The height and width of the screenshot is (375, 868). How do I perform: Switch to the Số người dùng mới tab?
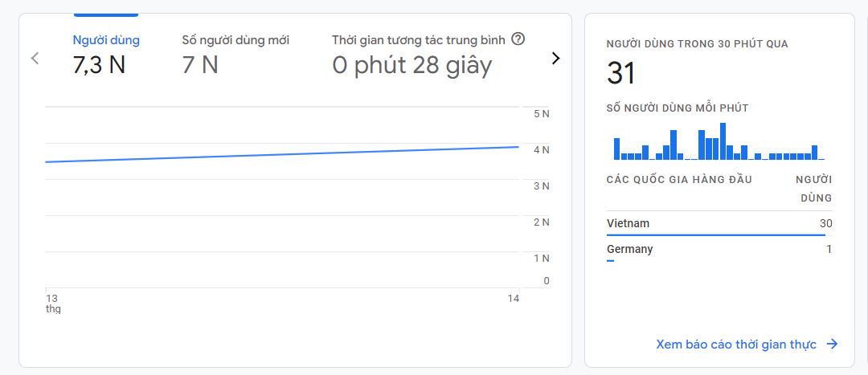click(235, 40)
